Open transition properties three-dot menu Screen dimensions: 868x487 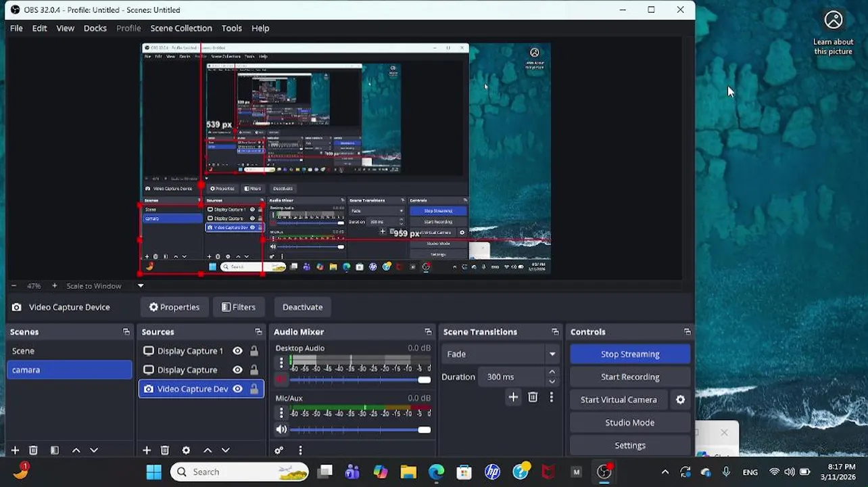551,398
